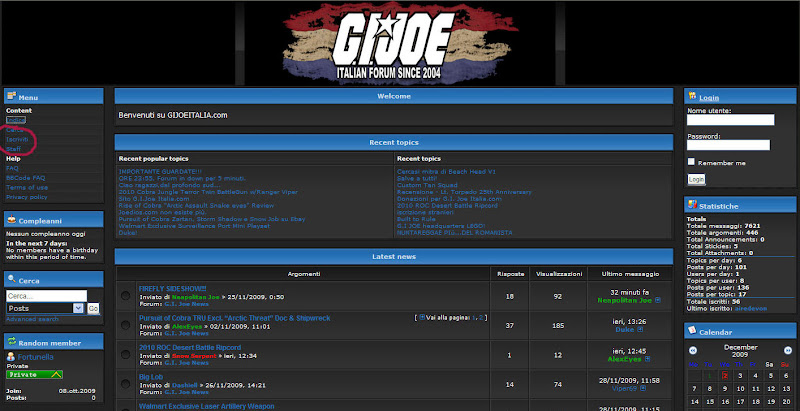
Task: Click the chart icon beside Statistiche
Action: [692, 205]
